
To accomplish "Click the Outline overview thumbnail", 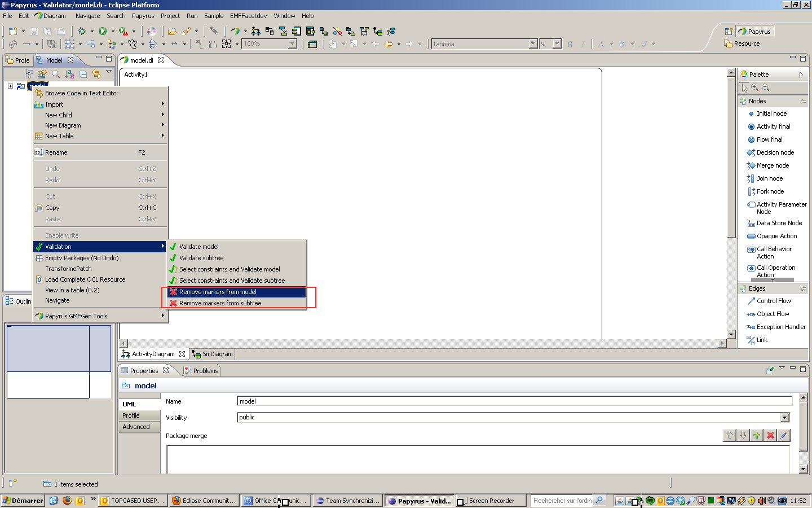I will click(x=59, y=361).
